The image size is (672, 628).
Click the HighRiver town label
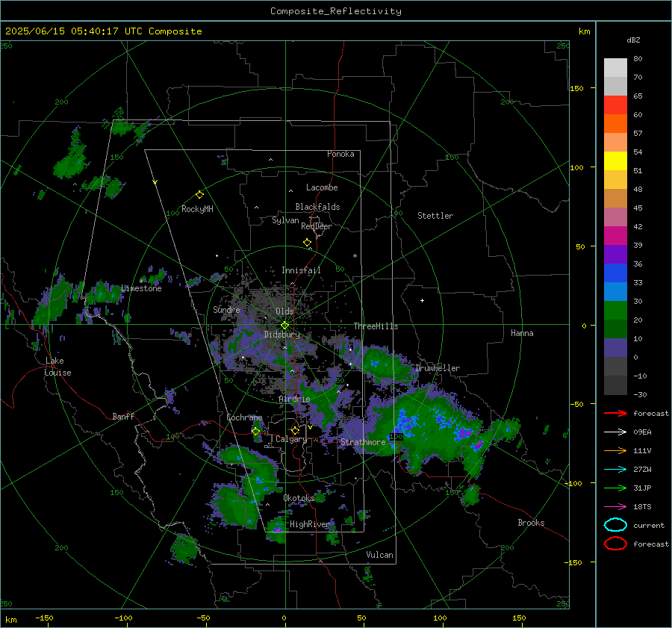point(309,524)
